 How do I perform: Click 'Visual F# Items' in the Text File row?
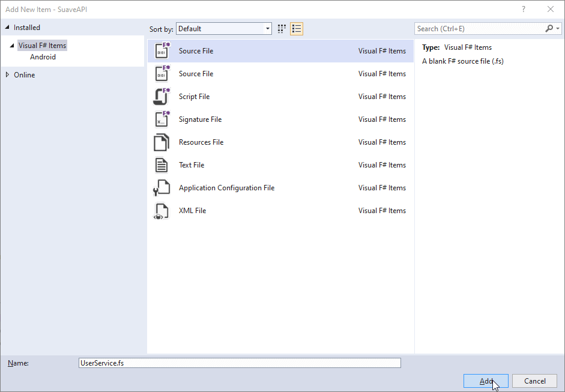tap(382, 165)
